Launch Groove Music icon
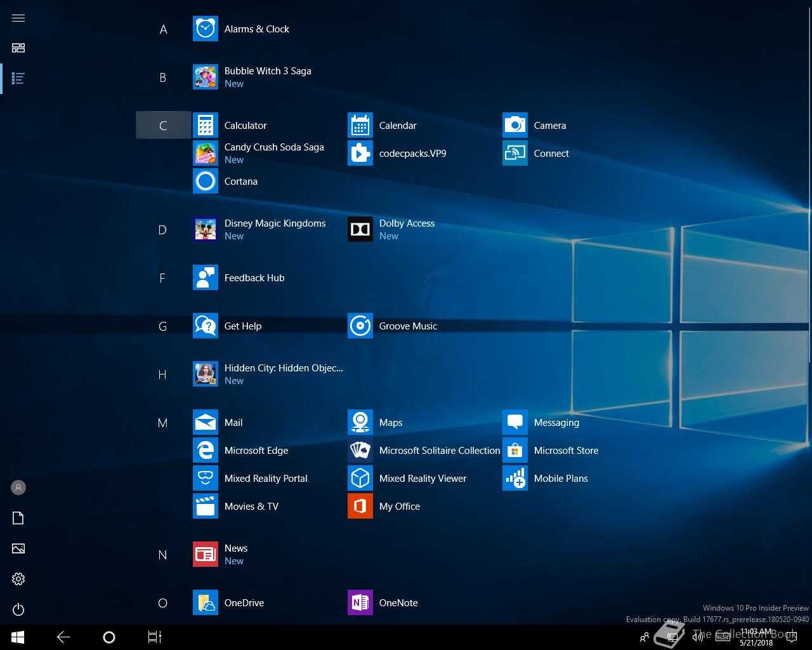The image size is (812, 650). click(x=360, y=326)
